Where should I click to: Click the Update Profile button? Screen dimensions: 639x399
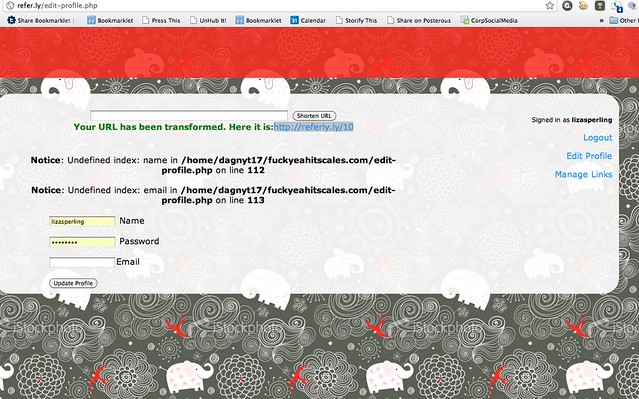tap(73, 283)
